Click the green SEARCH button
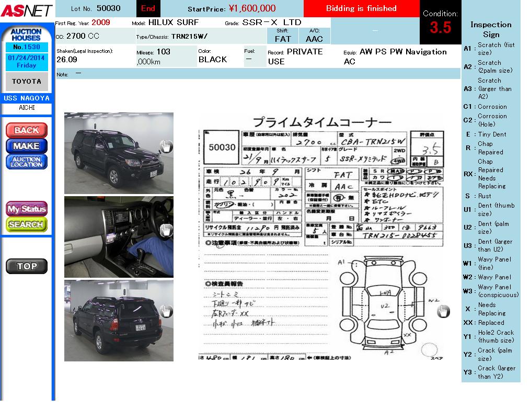This screenshot has height=420, width=530. [x=26, y=225]
